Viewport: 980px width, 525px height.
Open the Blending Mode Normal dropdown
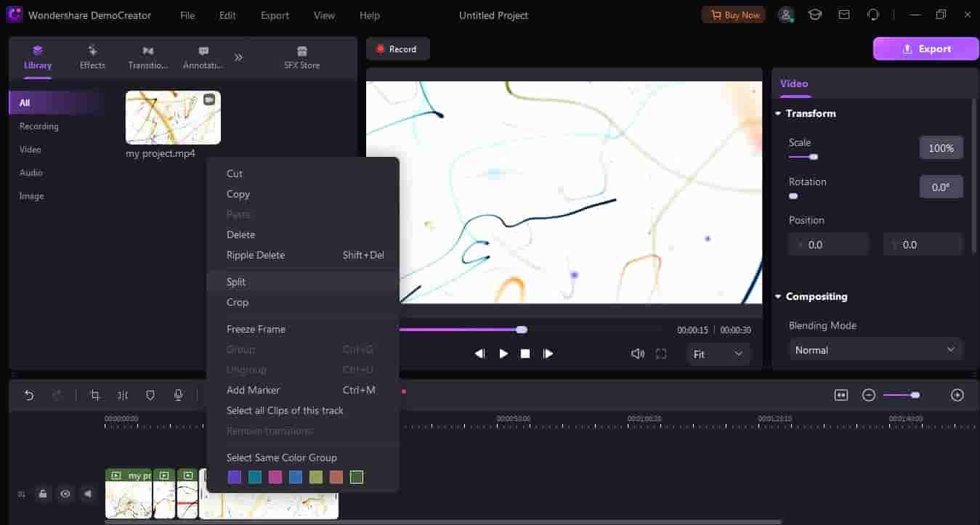point(875,350)
